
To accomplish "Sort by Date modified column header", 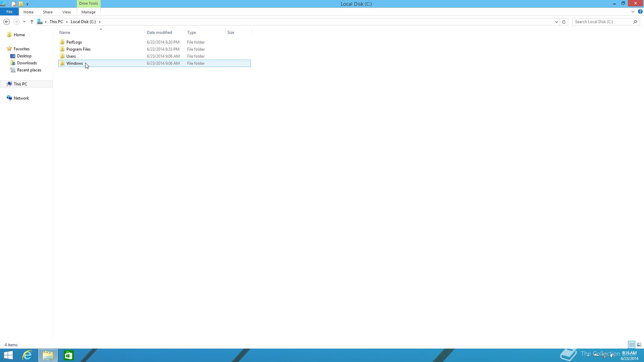I will tap(165, 33).
